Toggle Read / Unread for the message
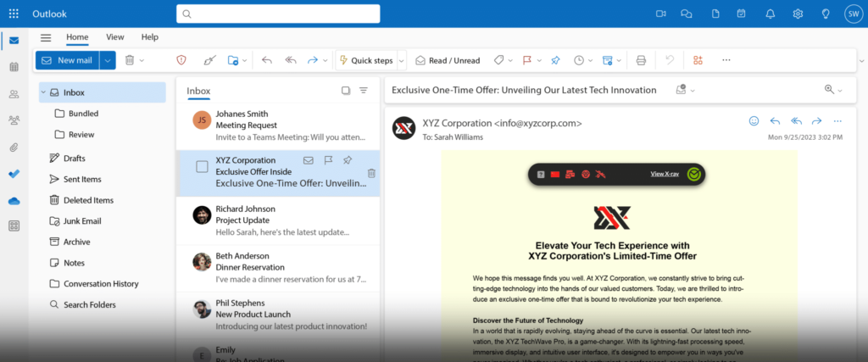 [447, 60]
